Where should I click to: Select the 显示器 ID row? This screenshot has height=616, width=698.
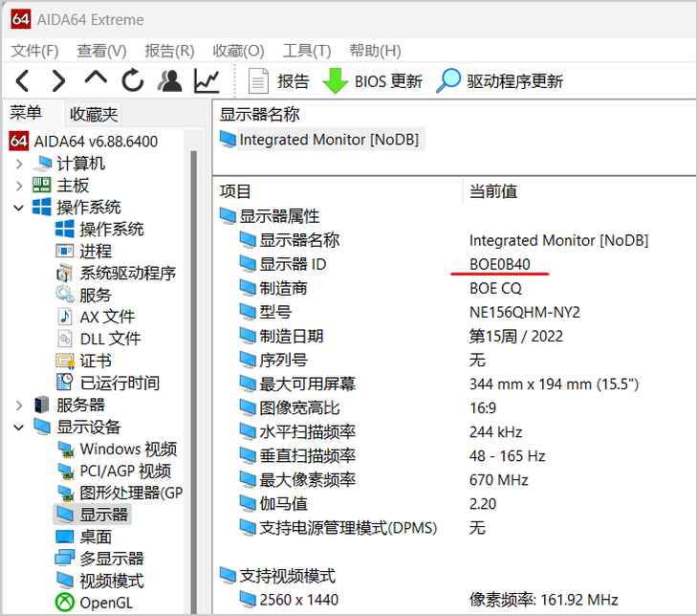tap(454, 264)
